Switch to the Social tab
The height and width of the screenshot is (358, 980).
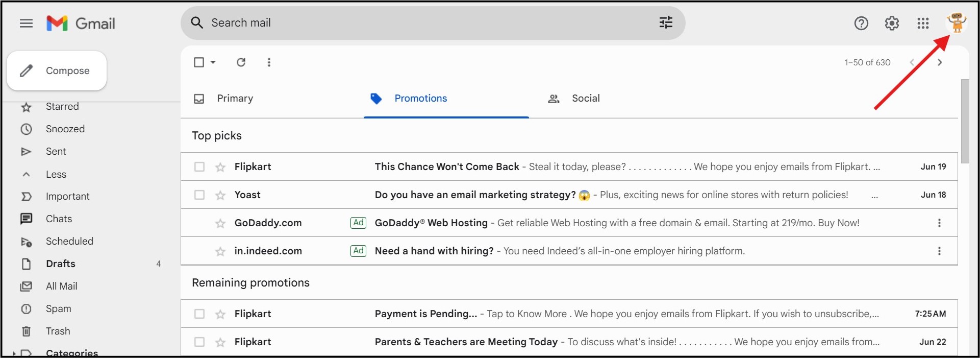(x=574, y=99)
